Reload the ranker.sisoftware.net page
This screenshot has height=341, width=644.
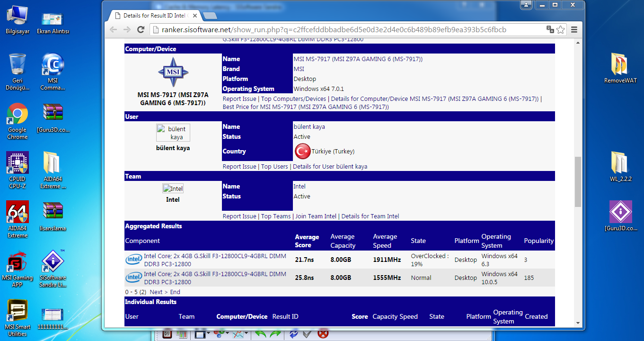point(141,29)
